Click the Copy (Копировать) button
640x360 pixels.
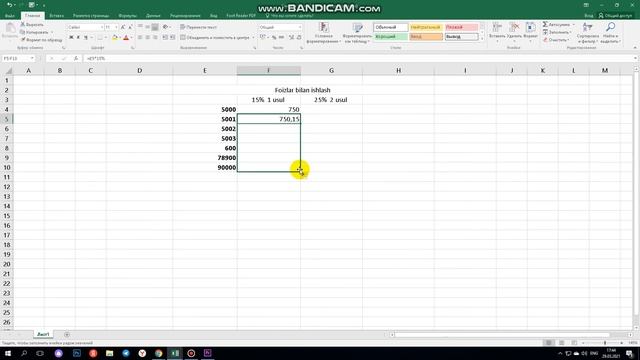point(35,32)
